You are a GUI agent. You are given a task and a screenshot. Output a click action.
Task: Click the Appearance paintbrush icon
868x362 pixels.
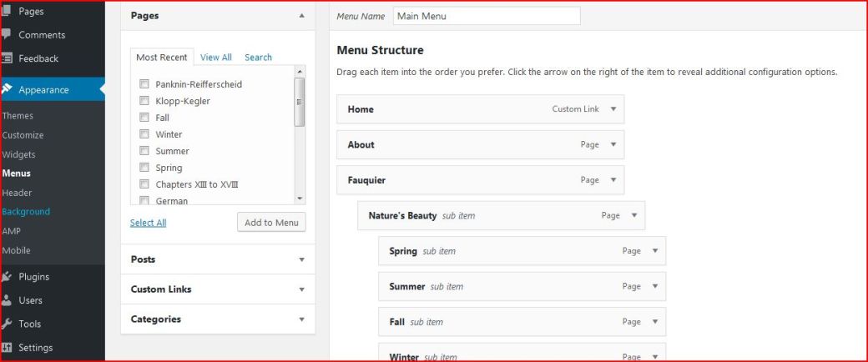tap(7, 89)
